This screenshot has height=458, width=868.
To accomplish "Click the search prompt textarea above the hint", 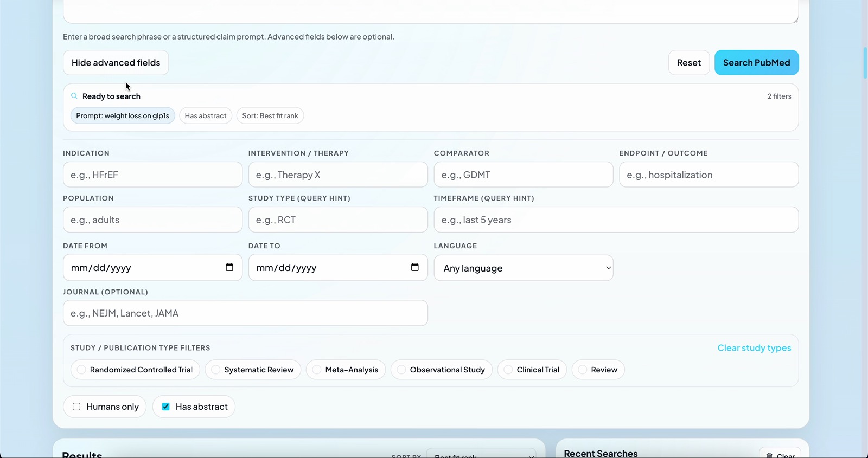I will (431, 11).
